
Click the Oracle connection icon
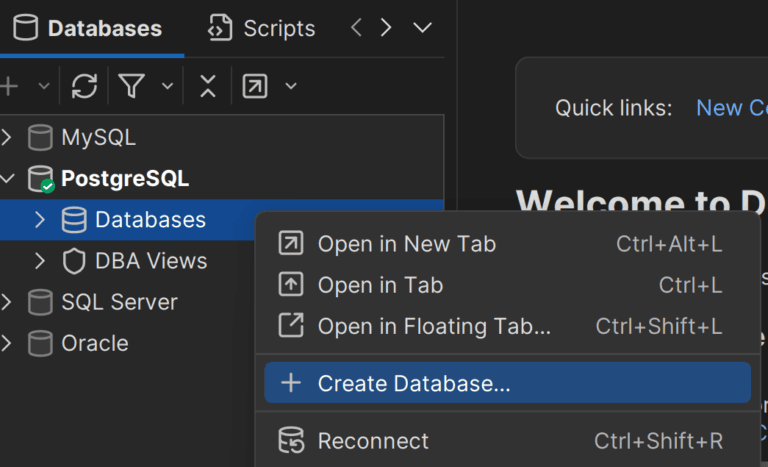click(40, 343)
